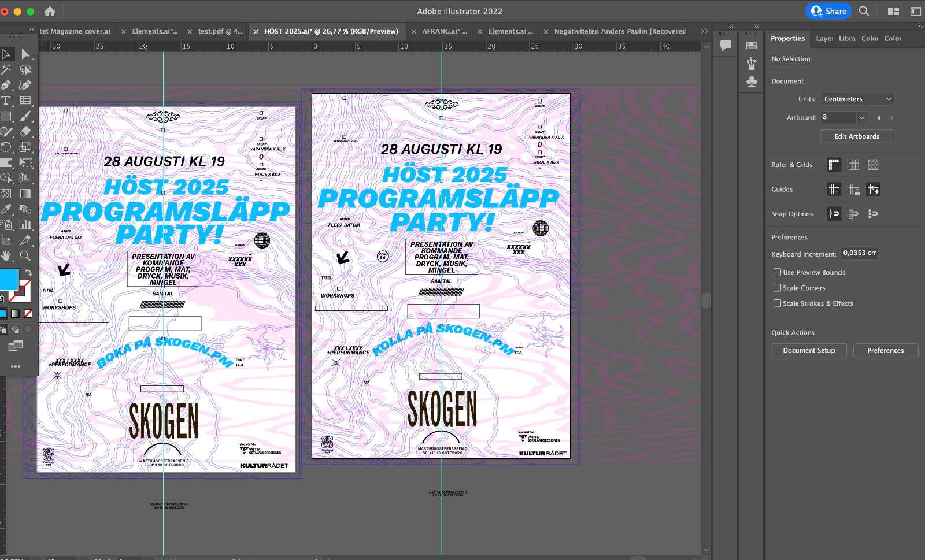
Task: Select the Rectangle tool
Action: (x=6, y=116)
